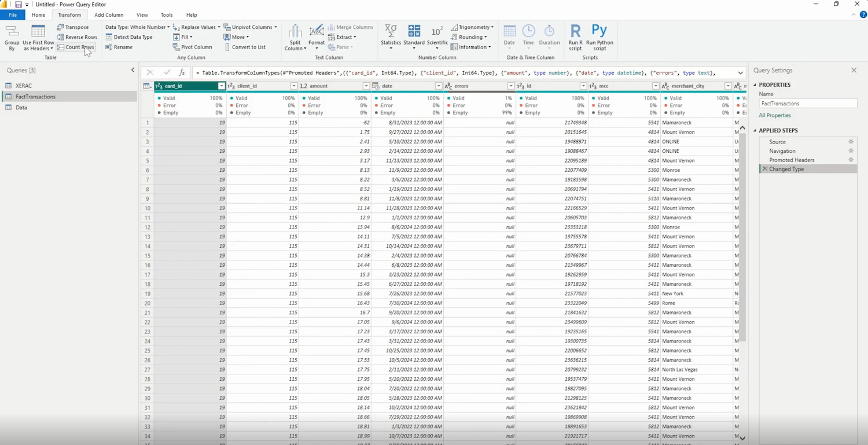Click the Transpose tool

pos(73,27)
